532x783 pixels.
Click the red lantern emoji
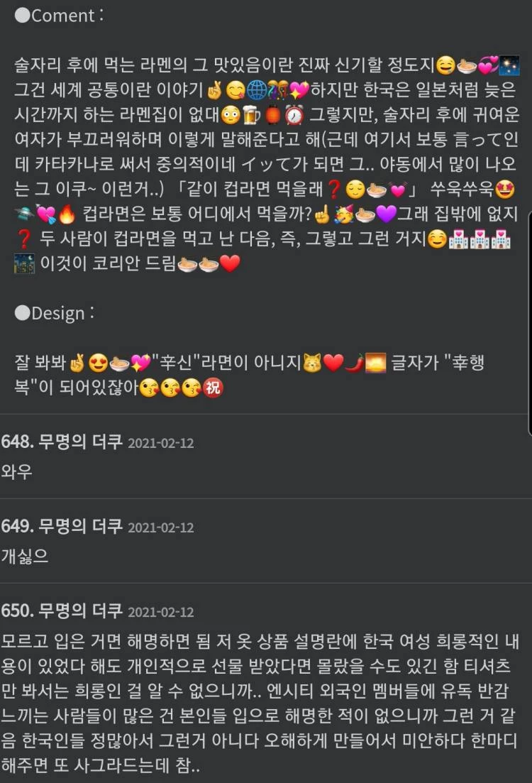coord(272,115)
